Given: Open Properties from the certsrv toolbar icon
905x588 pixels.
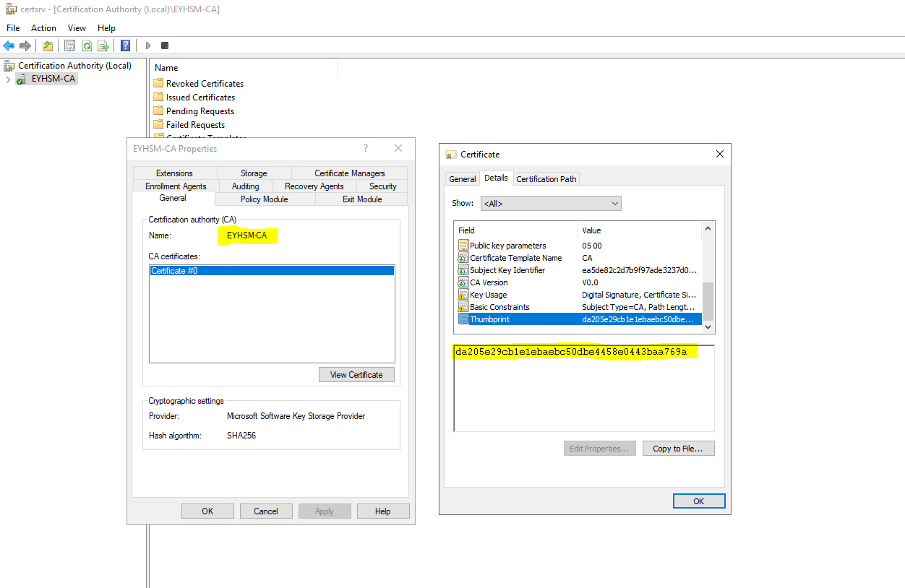Looking at the screenshot, I should (69, 46).
